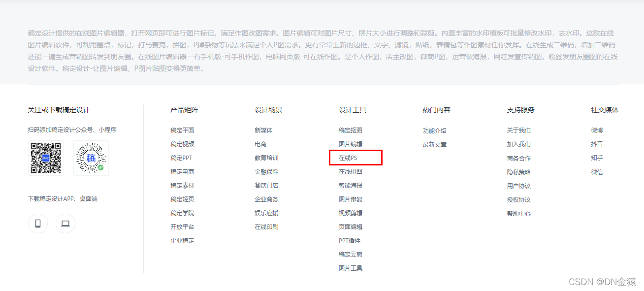Open 页面编辑 tool link
Image resolution: width=644 pixels, height=291 pixels.
[x=351, y=227]
